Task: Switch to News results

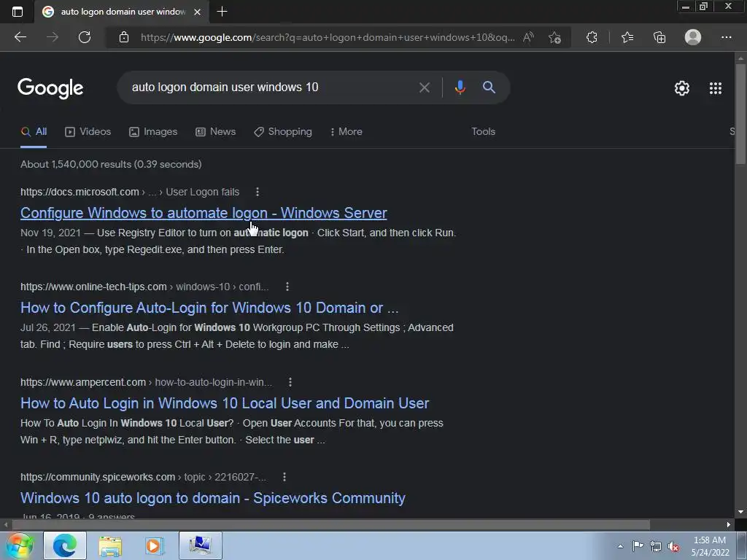Action: click(215, 132)
